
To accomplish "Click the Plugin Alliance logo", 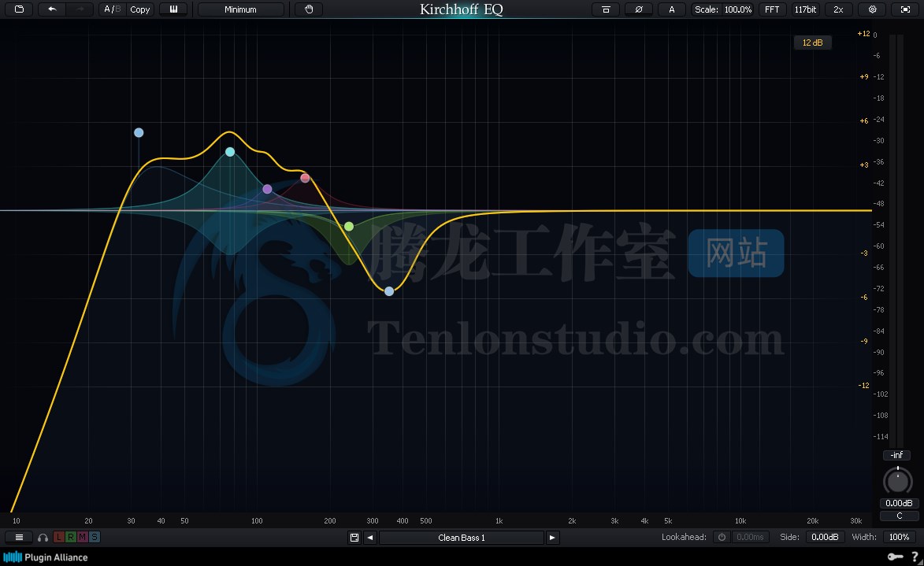I will [x=46, y=557].
